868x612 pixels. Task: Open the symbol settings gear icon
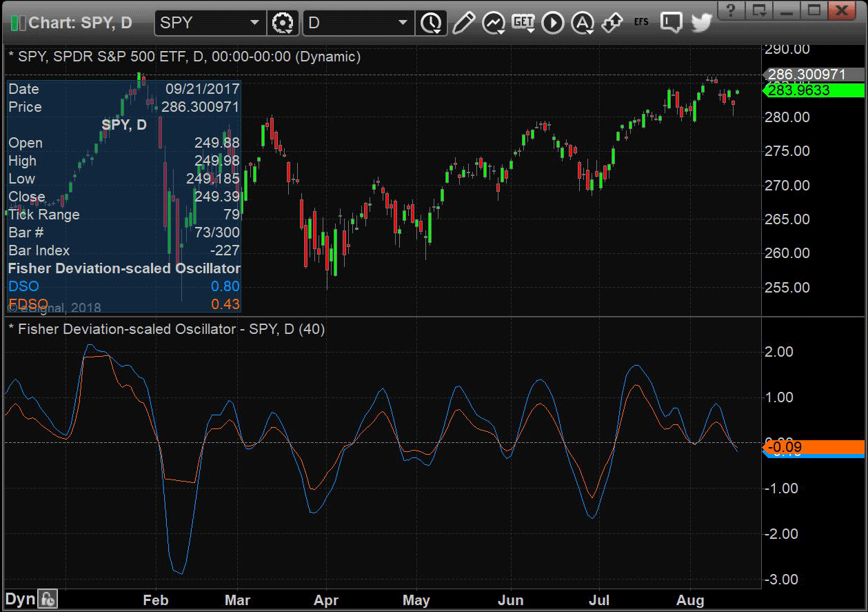pyautogui.click(x=283, y=23)
